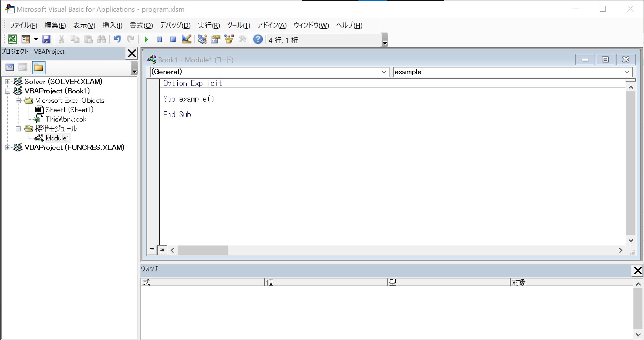This screenshot has width=644, height=340.
Task: Collapse the 標準モジュール folder
Action: [18, 129]
